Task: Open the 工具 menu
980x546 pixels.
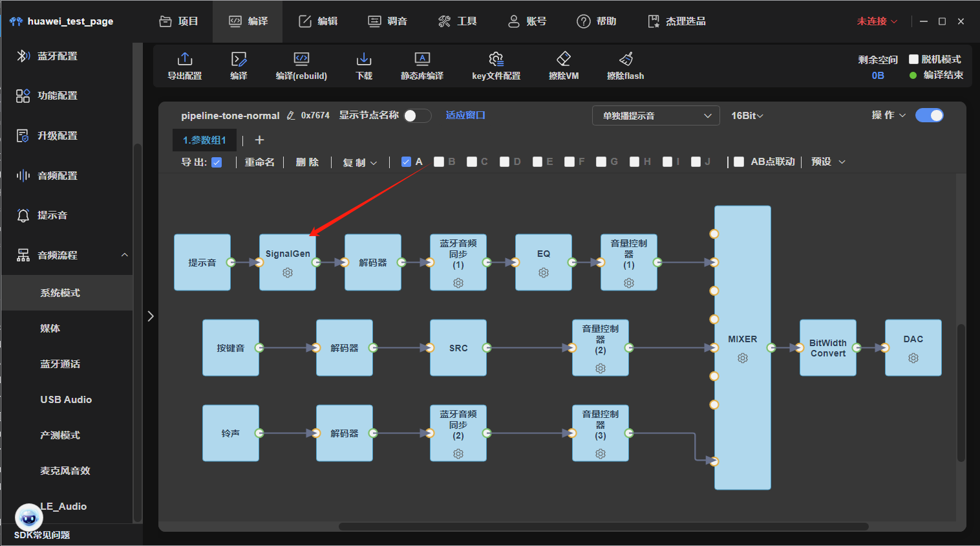Action: point(458,21)
